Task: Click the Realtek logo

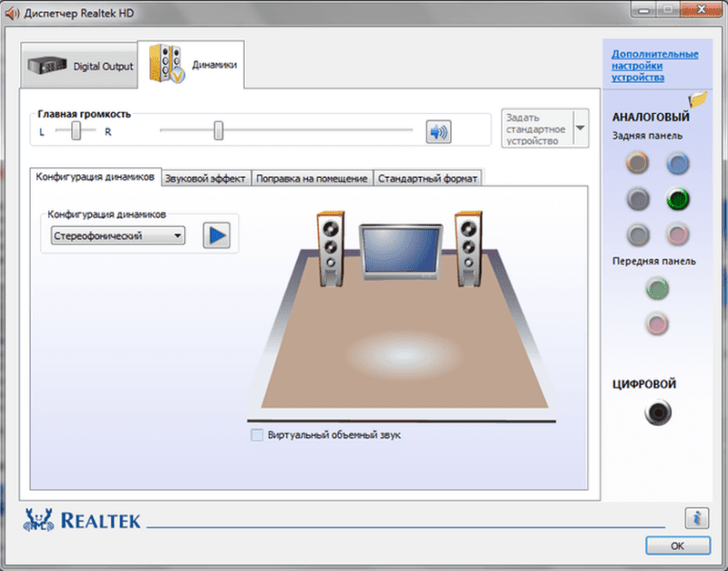Action: (x=81, y=520)
